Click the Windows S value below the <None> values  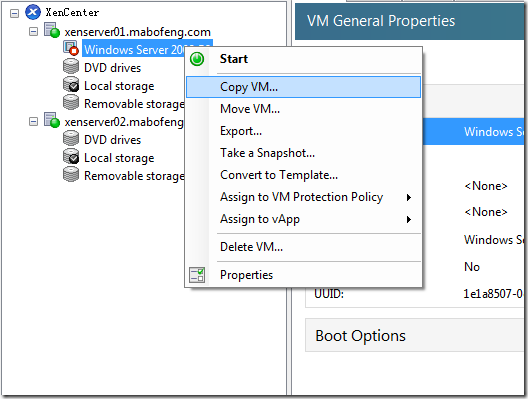point(494,239)
